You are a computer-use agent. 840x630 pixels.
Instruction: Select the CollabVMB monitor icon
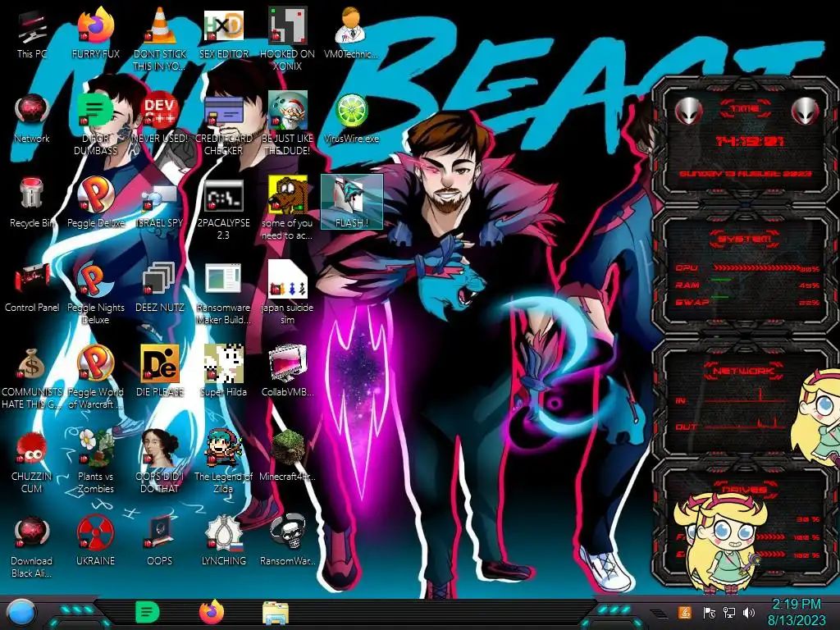pos(287,372)
